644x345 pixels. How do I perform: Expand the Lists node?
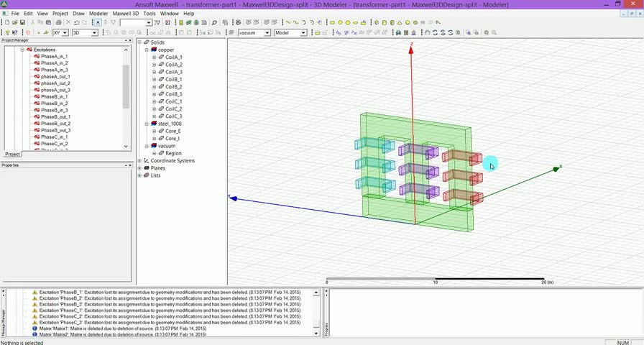[139, 175]
